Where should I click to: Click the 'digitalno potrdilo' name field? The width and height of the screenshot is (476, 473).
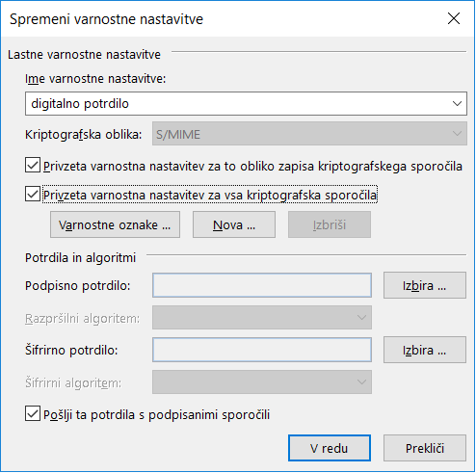[246, 104]
